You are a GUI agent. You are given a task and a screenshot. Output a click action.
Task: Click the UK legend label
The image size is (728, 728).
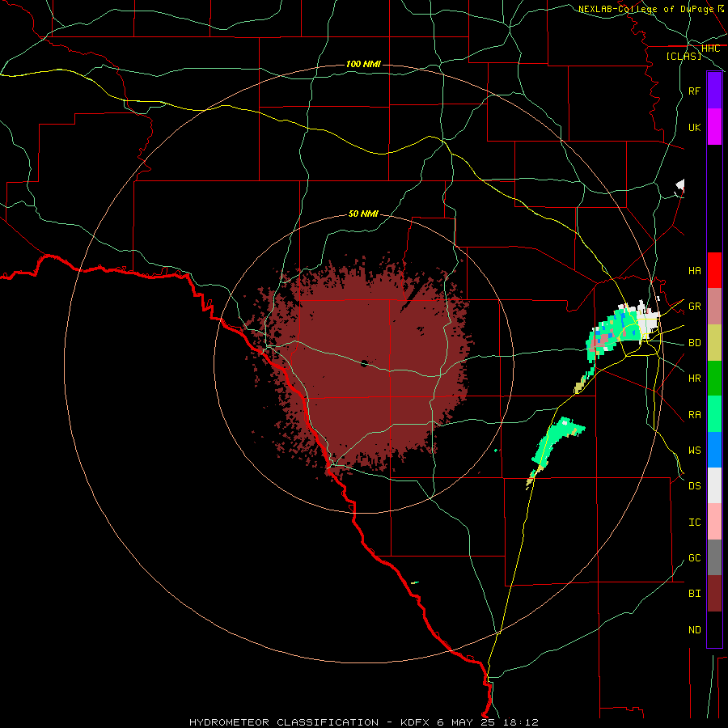pyautogui.click(x=694, y=128)
